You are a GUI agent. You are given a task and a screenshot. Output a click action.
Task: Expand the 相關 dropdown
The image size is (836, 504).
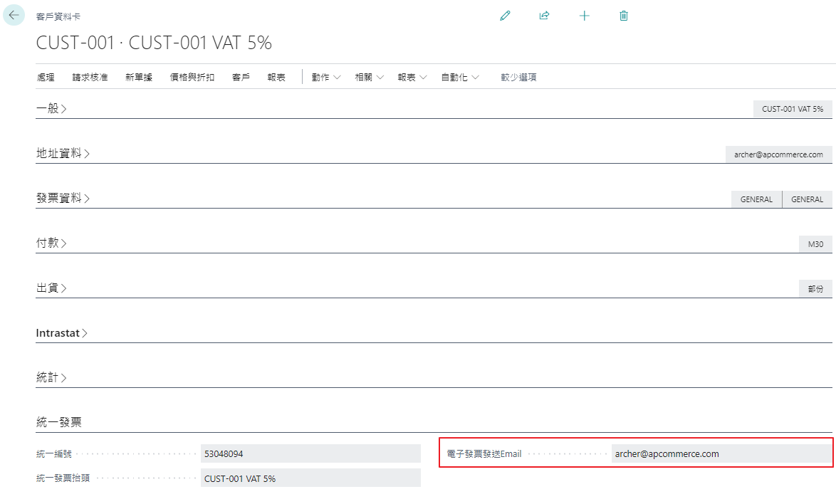[369, 78]
